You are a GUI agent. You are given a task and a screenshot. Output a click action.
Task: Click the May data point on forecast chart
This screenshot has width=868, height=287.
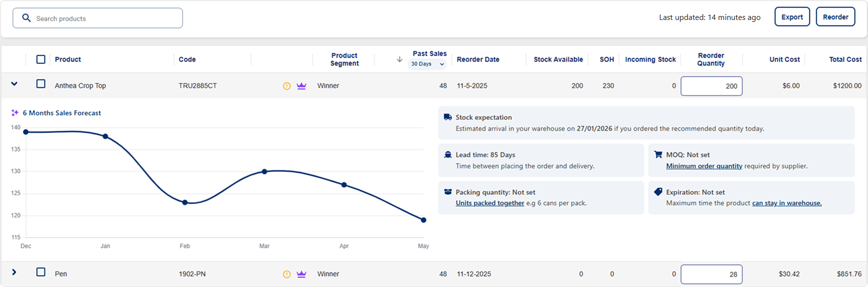pyautogui.click(x=424, y=220)
